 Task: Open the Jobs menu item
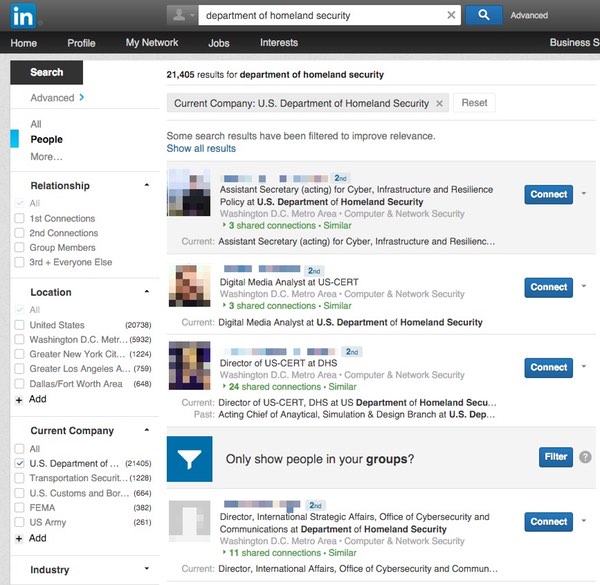(x=219, y=43)
